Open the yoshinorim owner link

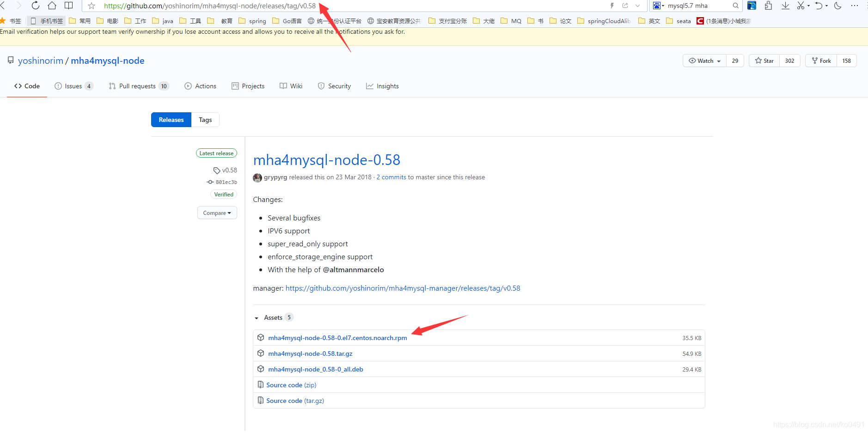point(41,61)
